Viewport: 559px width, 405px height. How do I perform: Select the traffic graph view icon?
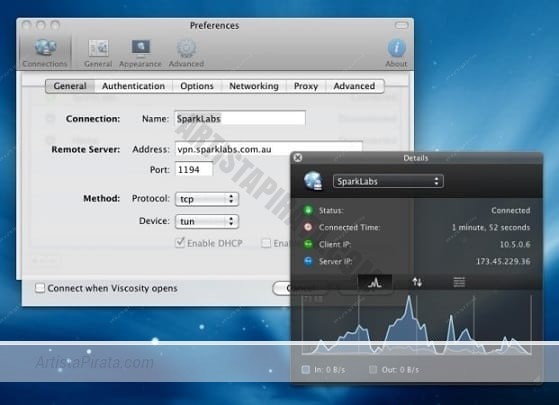[x=375, y=282]
